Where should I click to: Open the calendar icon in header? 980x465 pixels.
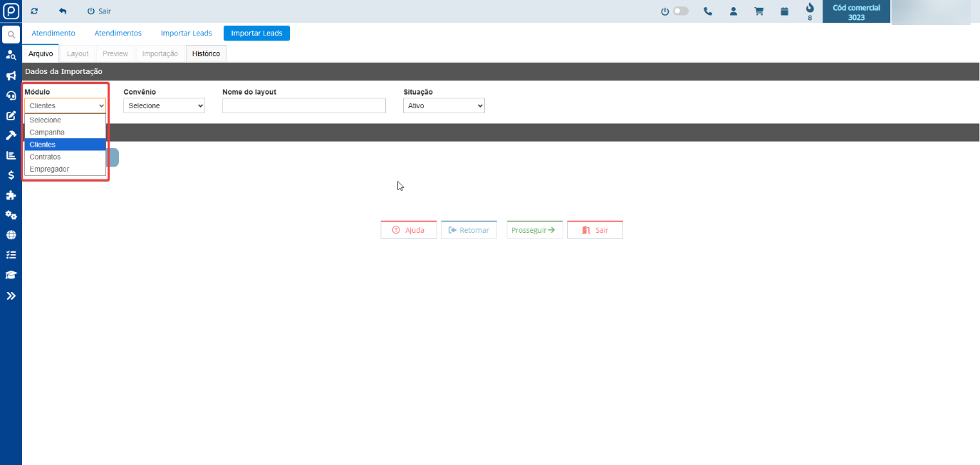pyautogui.click(x=784, y=11)
